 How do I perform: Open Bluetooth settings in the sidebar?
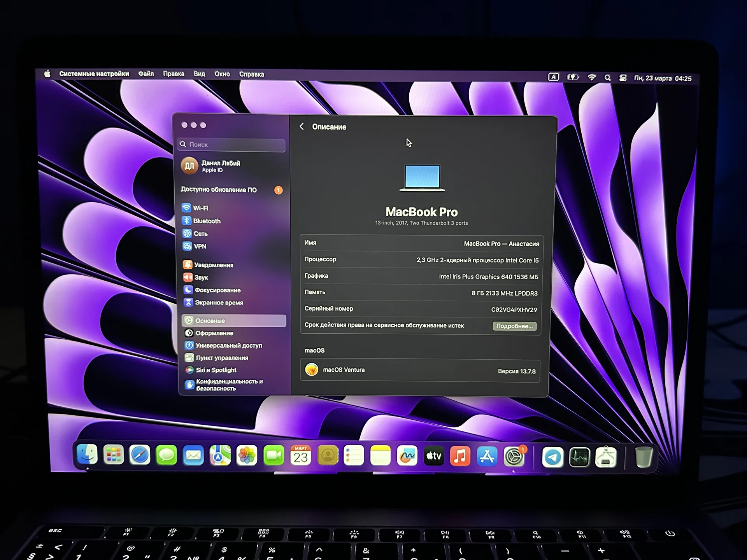click(x=202, y=221)
